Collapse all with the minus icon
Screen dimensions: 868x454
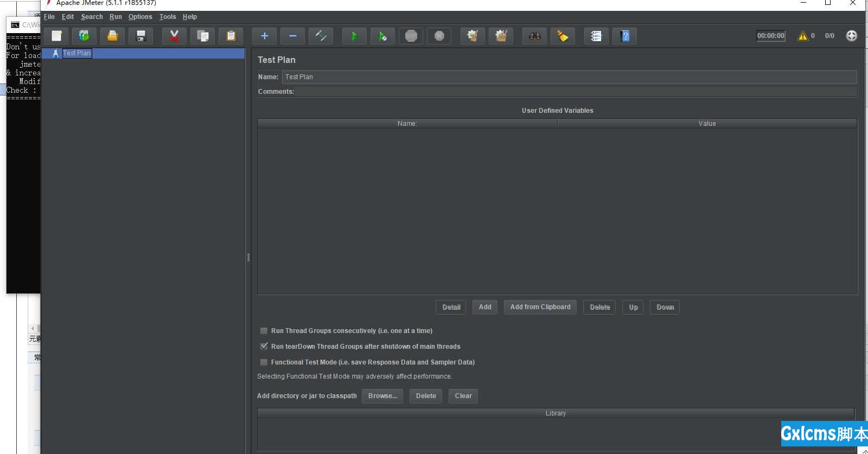(x=292, y=36)
